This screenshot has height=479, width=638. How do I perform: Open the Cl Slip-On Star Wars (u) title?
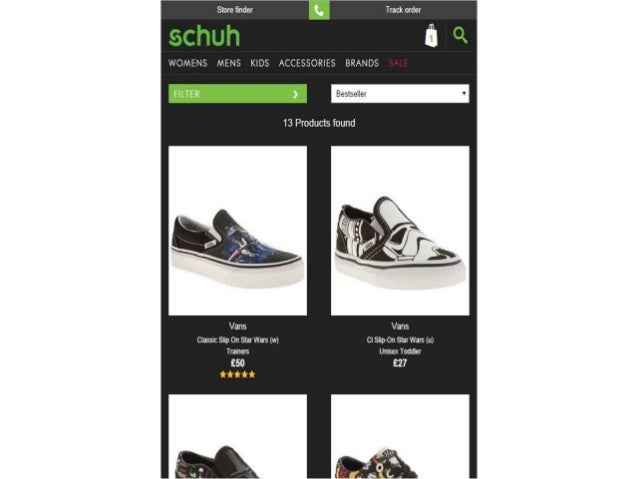pyautogui.click(x=400, y=340)
